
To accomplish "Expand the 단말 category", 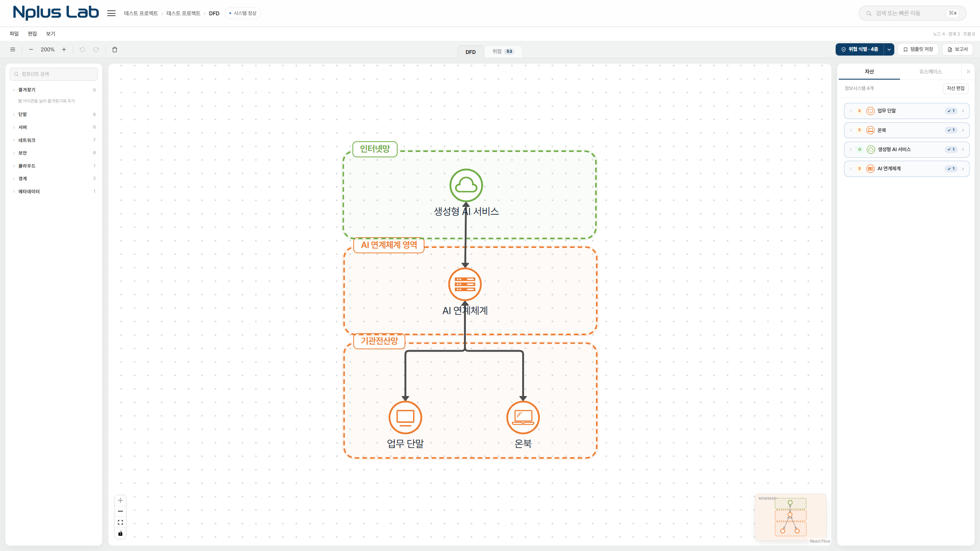I will (x=14, y=114).
